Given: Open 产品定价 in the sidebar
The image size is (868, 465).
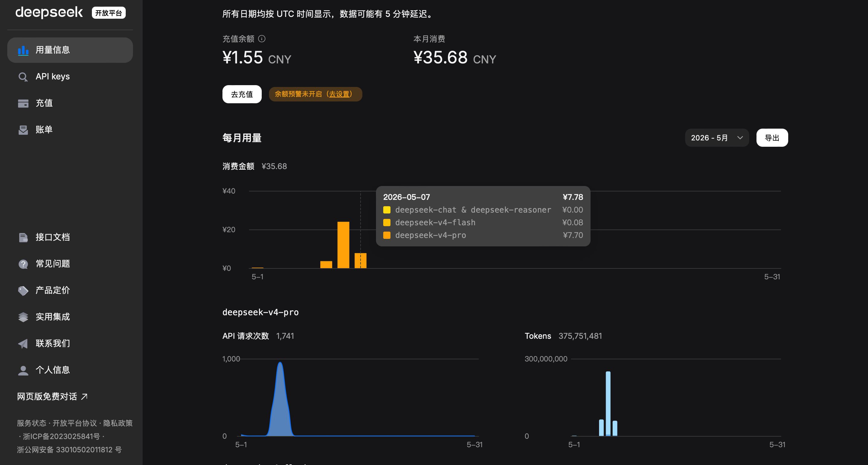Looking at the screenshot, I should click(70, 290).
